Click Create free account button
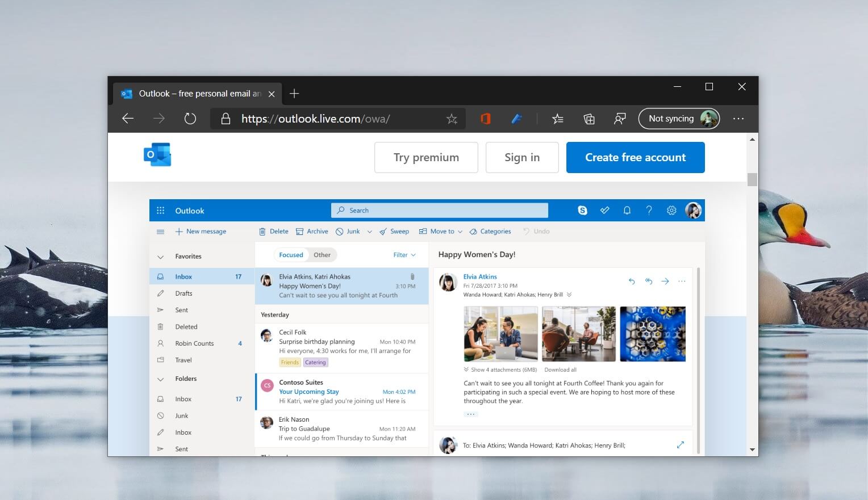The height and width of the screenshot is (500, 868). (635, 157)
